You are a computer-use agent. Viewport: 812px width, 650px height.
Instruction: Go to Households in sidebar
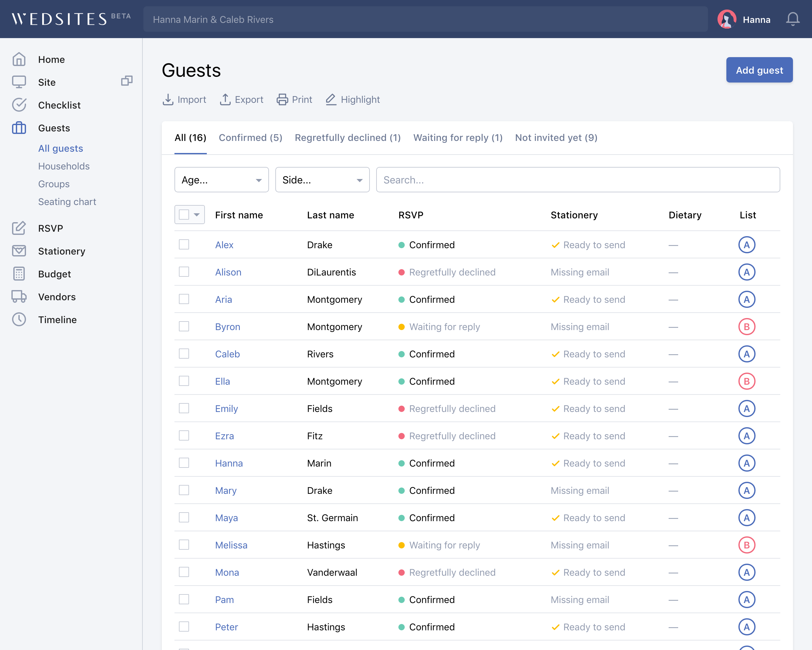(x=64, y=166)
